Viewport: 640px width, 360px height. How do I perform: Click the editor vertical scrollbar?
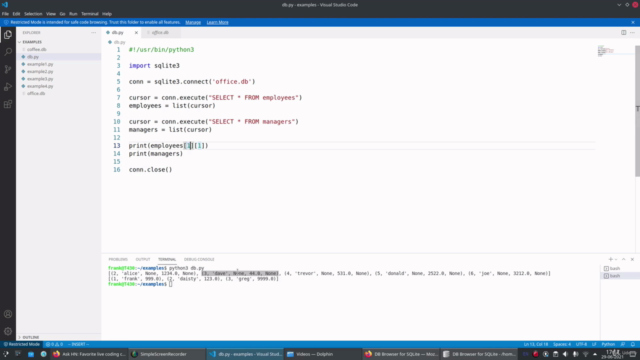[x=637, y=110]
